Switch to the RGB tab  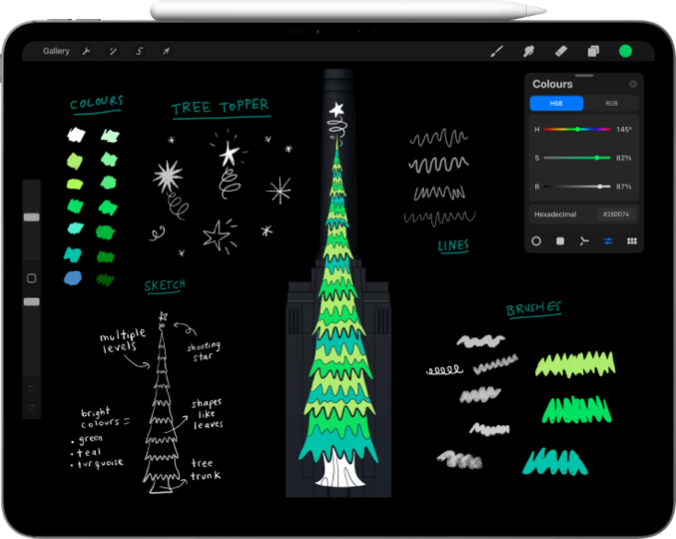pos(611,103)
